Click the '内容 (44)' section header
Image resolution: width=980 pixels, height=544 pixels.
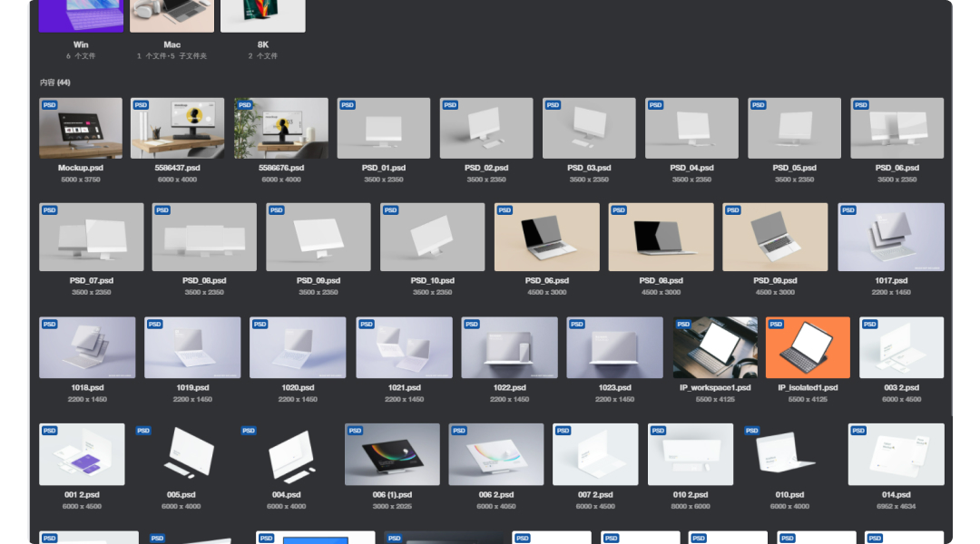[55, 83]
